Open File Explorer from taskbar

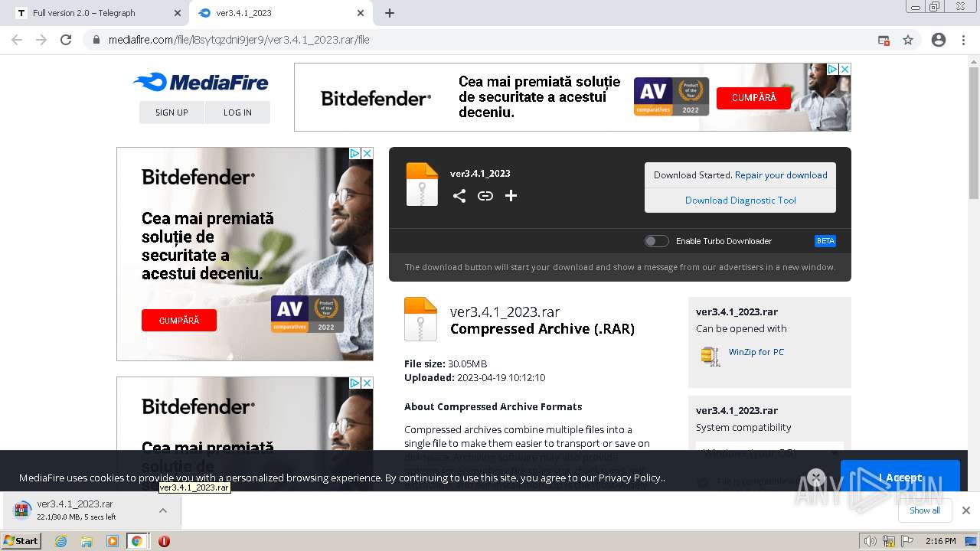87,541
